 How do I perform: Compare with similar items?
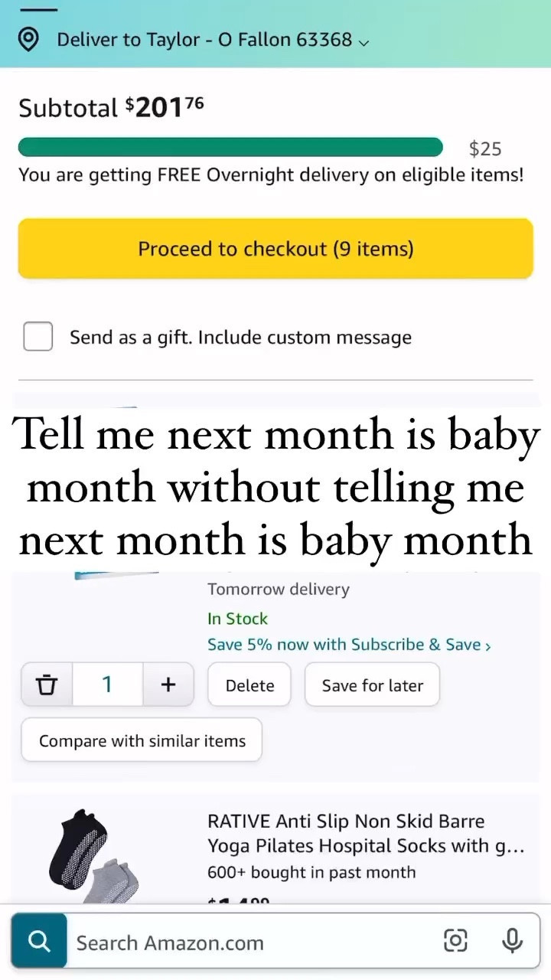(142, 740)
